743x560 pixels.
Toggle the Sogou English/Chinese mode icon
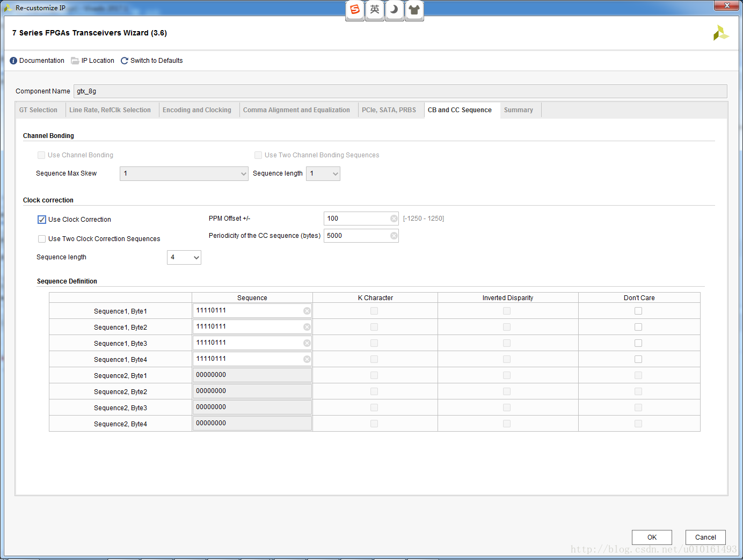point(375,10)
